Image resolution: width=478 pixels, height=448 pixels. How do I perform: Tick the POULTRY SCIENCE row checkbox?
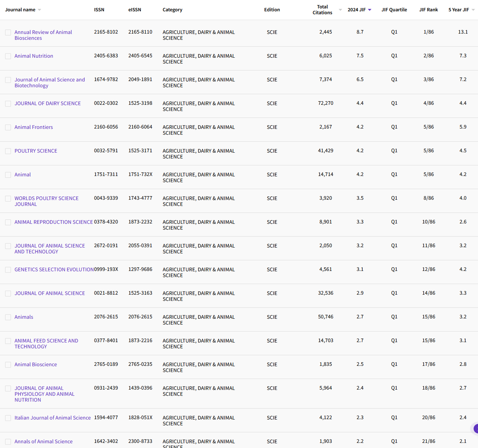point(8,151)
